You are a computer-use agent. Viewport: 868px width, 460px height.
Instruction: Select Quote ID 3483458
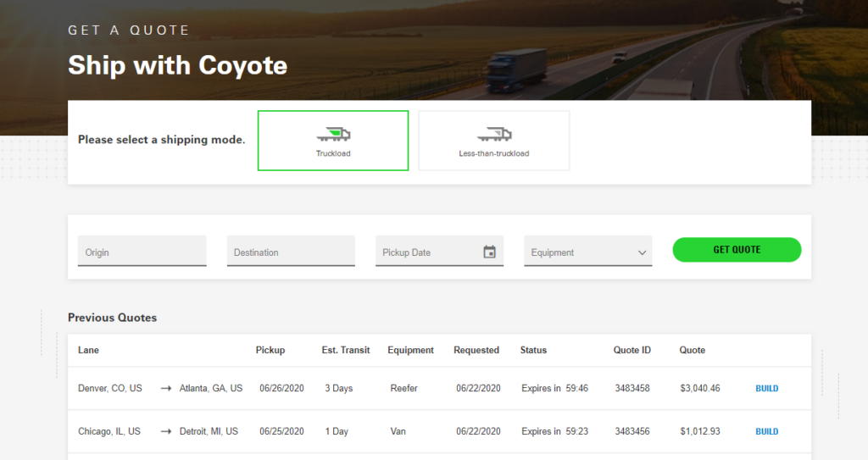(x=632, y=389)
